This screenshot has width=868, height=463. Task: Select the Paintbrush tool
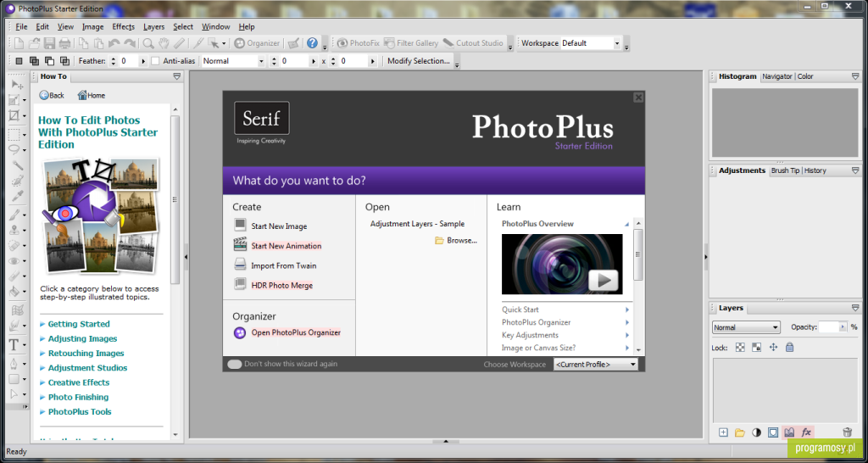14,215
